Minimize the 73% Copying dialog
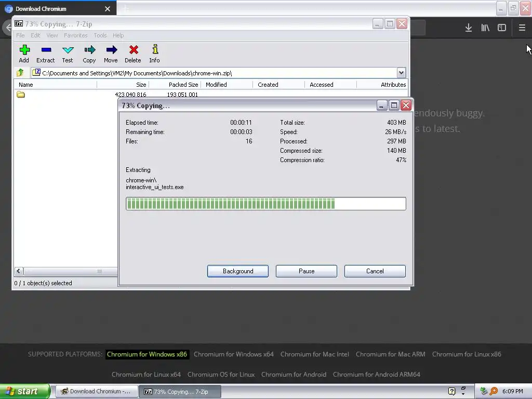The image size is (532, 399). (382, 105)
